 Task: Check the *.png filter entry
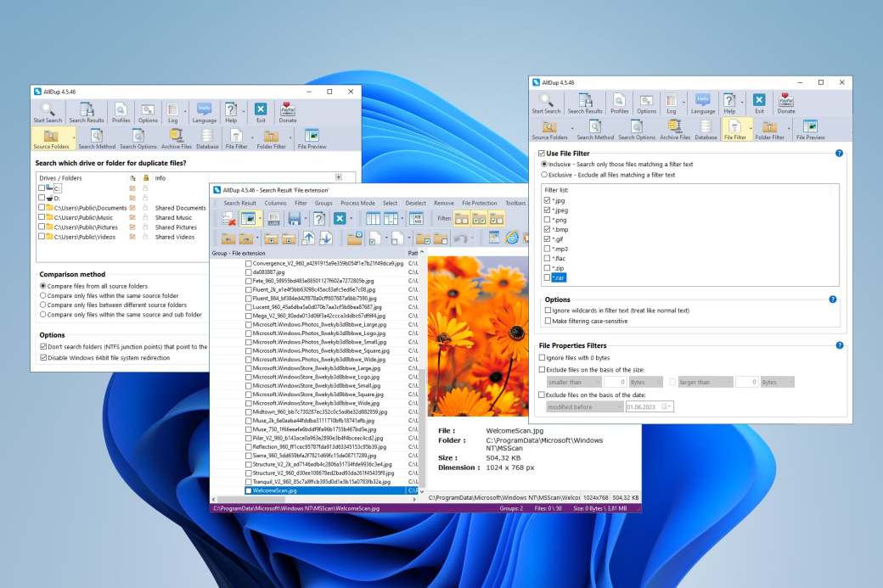click(548, 219)
